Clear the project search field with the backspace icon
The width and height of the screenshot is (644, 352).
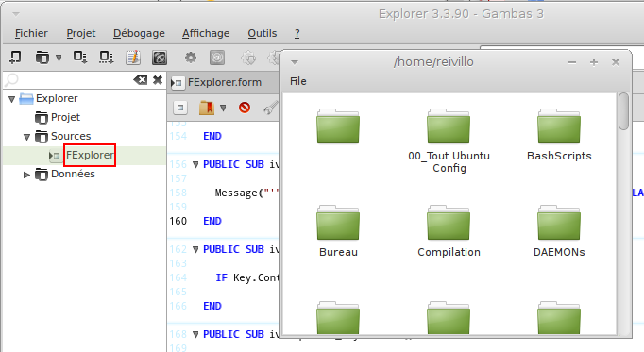(141, 79)
